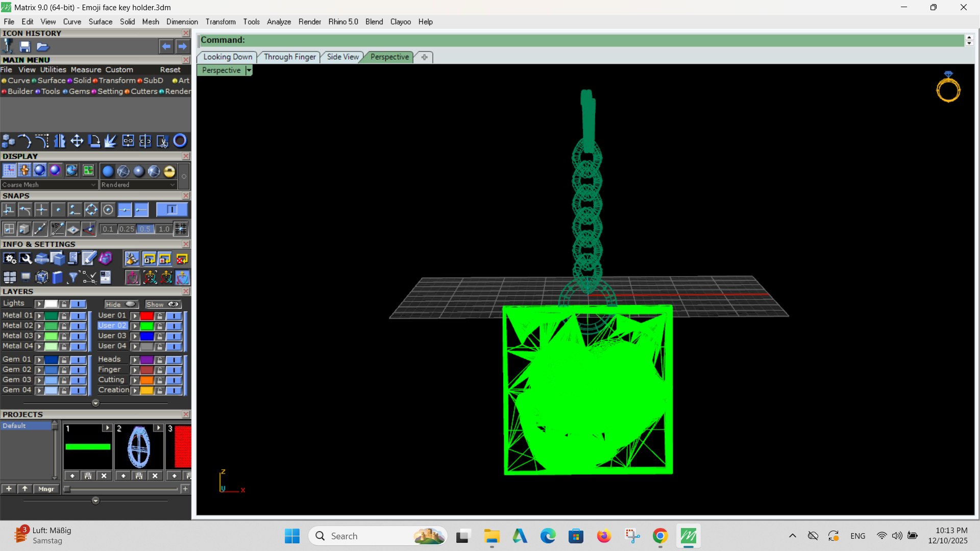Select the 0.25 snap increment
The width and height of the screenshot is (980, 551).
pos(127,229)
